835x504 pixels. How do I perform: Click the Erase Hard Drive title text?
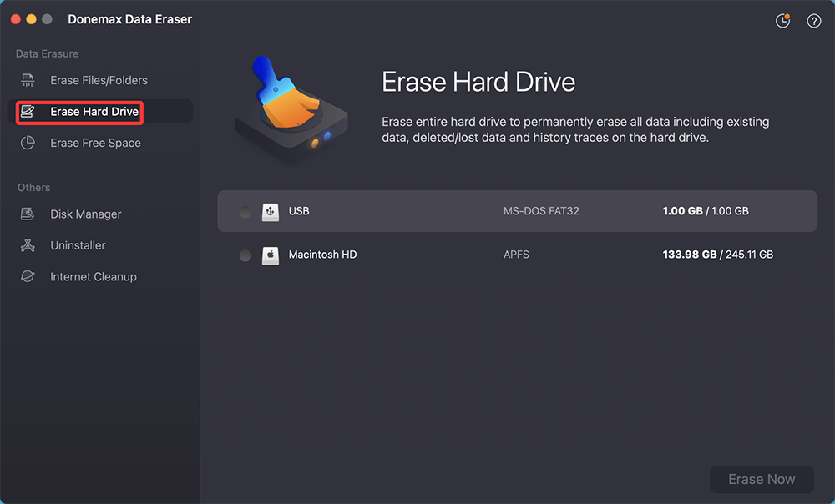[478, 82]
